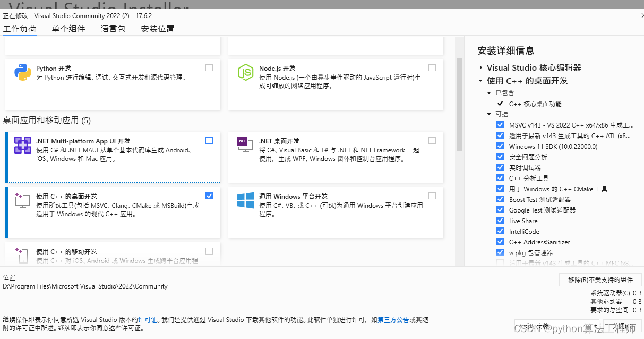Open the 安装位置 tab

[x=158, y=29]
